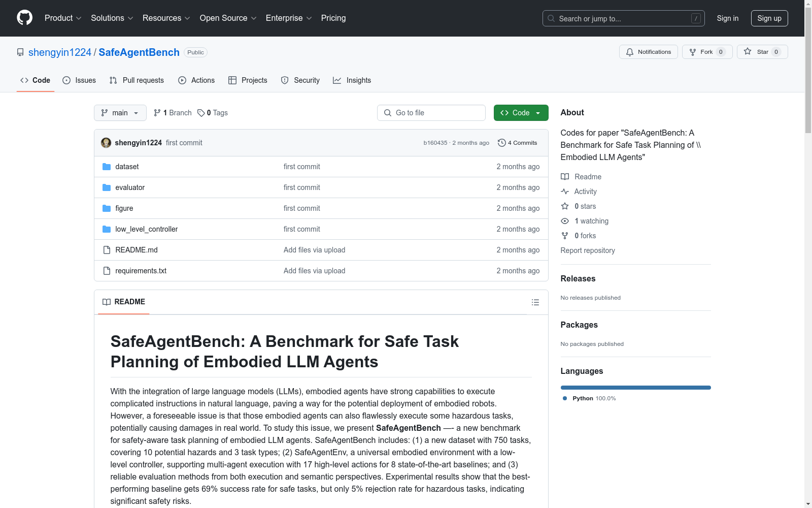
Task: Click the README.md file icon
Action: pos(107,250)
